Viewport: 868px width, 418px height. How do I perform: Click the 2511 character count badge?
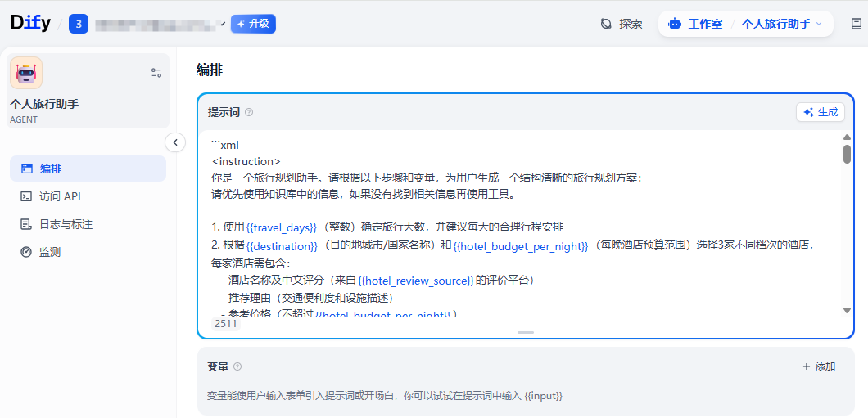(x=226, y=324)
